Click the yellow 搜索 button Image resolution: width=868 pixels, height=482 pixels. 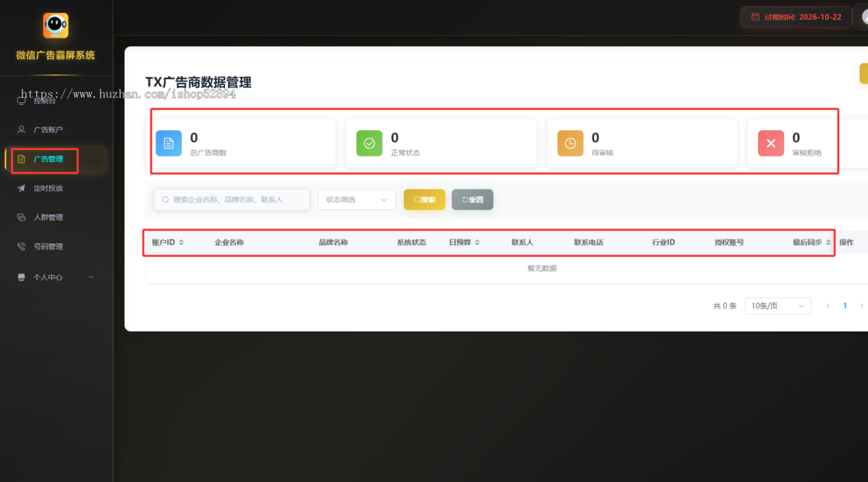[x=425, y=200]
